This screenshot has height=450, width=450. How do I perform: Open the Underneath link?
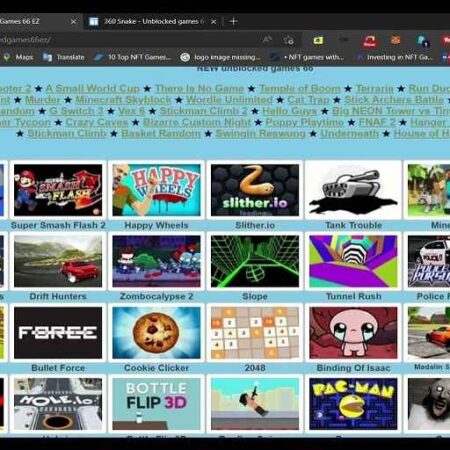click(349, 134)
